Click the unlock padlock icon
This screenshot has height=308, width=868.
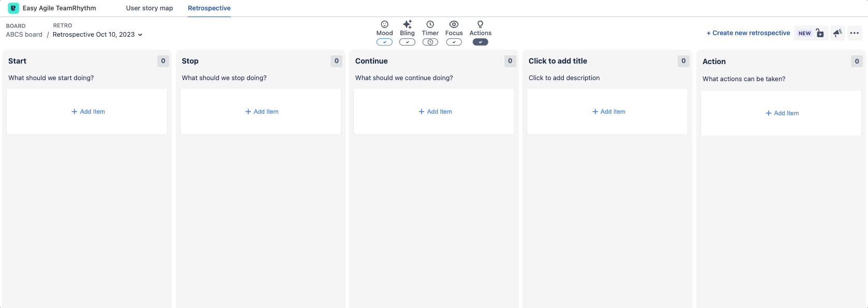point(820,33)
